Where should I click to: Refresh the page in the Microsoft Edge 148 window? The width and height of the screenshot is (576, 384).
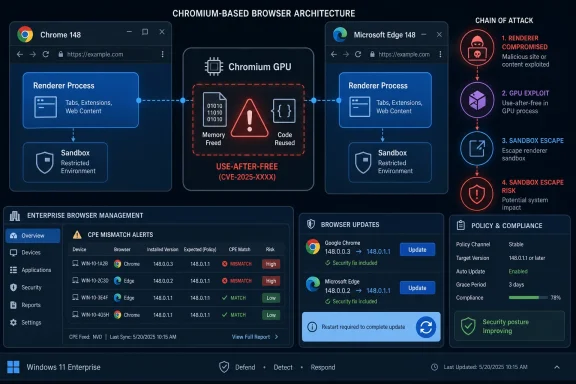(x=358, y=54)
